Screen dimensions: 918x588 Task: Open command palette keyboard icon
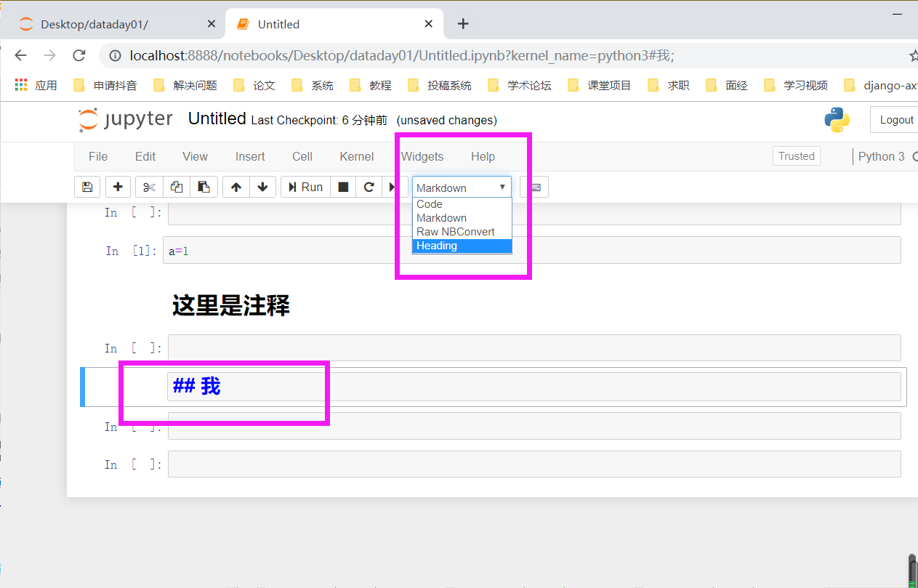(x=535, y=187)
